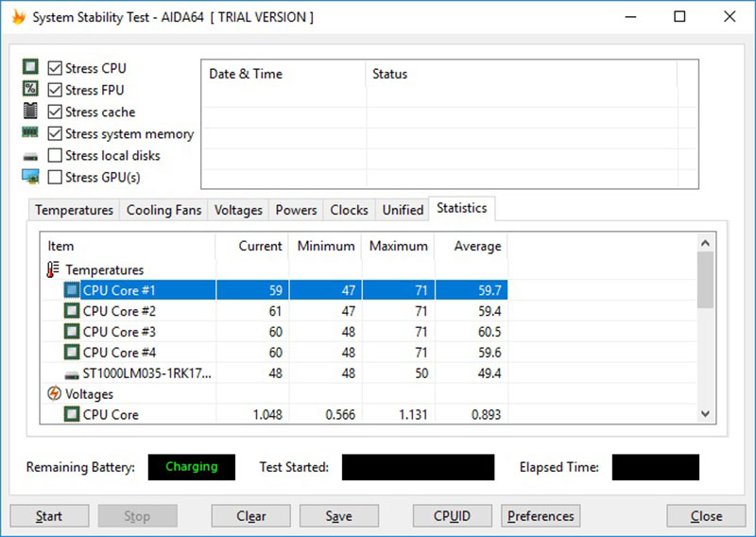This screenshot has width=756, height=537.
Task: Switch to the Clocks tab
Action: tap(349, 210)
